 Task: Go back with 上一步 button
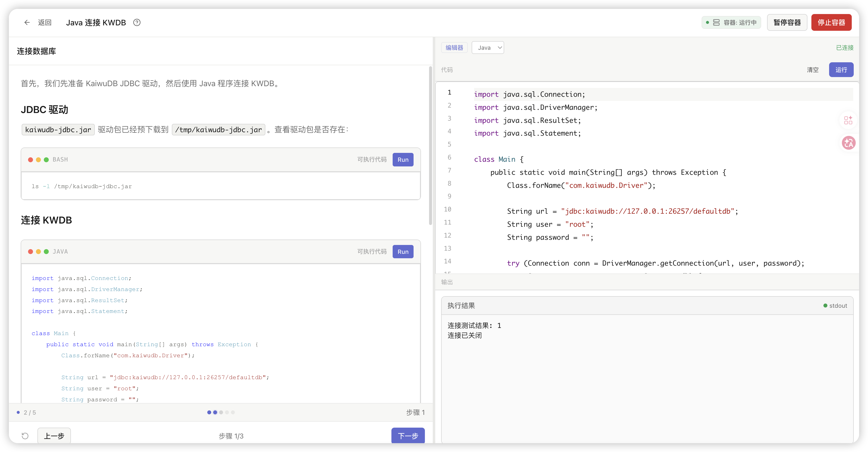tap(54, 436)
